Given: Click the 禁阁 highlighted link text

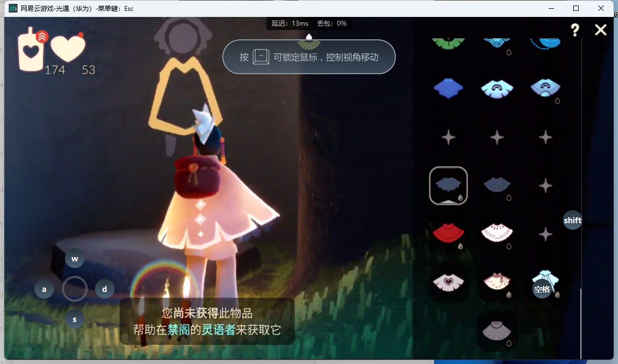Looking at the screenshot, I should pyautogui.click(x=179, y=330).
